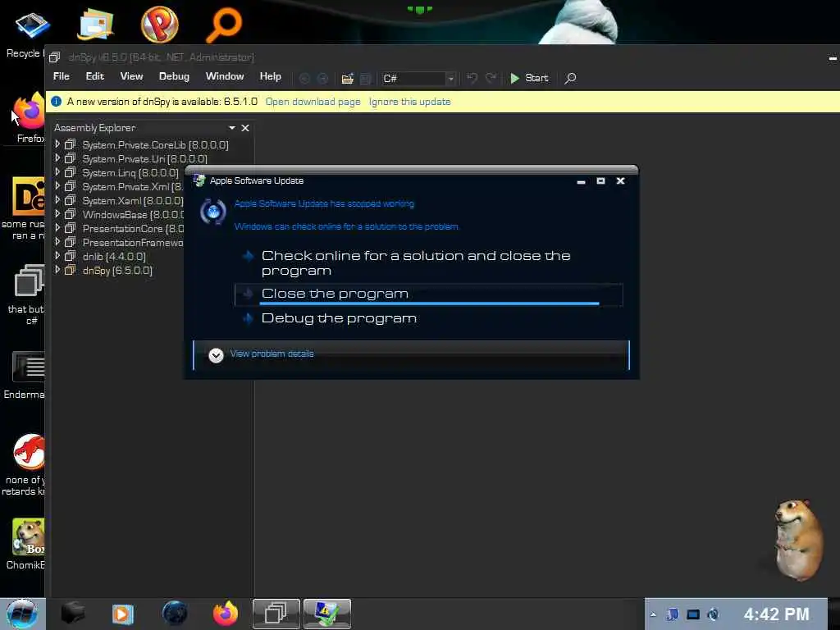Open the orange magnifier desktop icon
The image size is (840, 630).
click(x=224, y=24)
